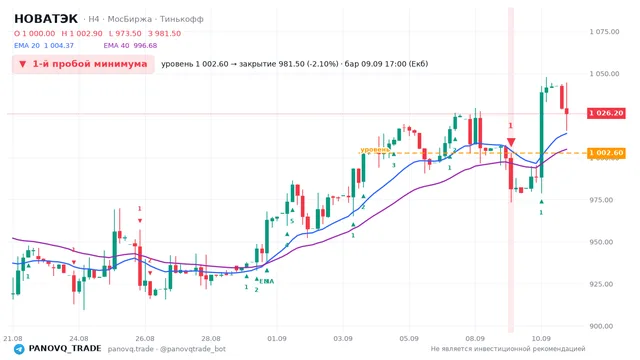Click the 26.08 date axis label
Screen dimensions: 640x360
point(145,338)
